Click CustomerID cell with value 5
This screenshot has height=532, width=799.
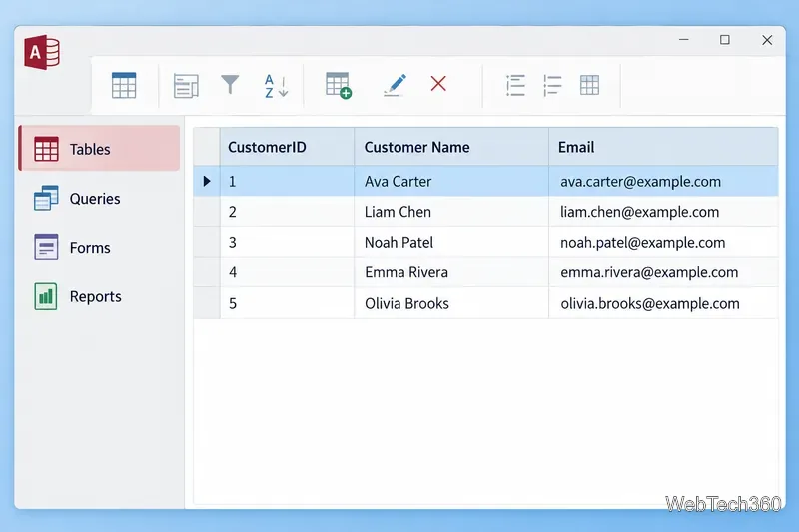[287, 303]
